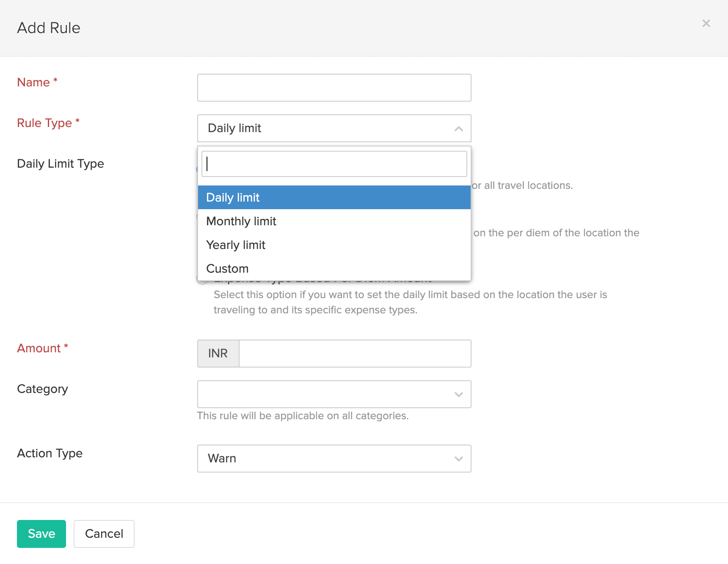Open the empty Category dropdown
The image size is (728, 564).
326,394
